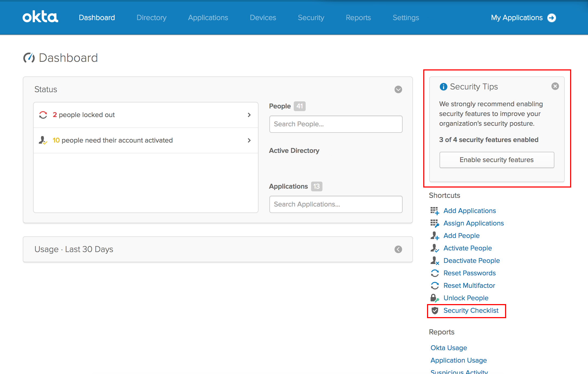Click the Activate People icon
Image resolution: width=588 pixels, height=374 pixels.
point(435,248)
